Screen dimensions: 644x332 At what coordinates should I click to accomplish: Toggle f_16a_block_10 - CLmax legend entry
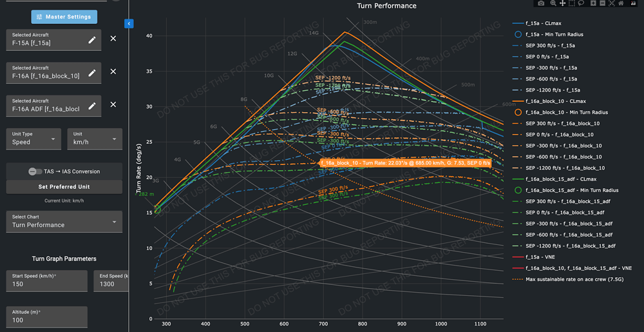pyautogui.click(x=555, y=101)
